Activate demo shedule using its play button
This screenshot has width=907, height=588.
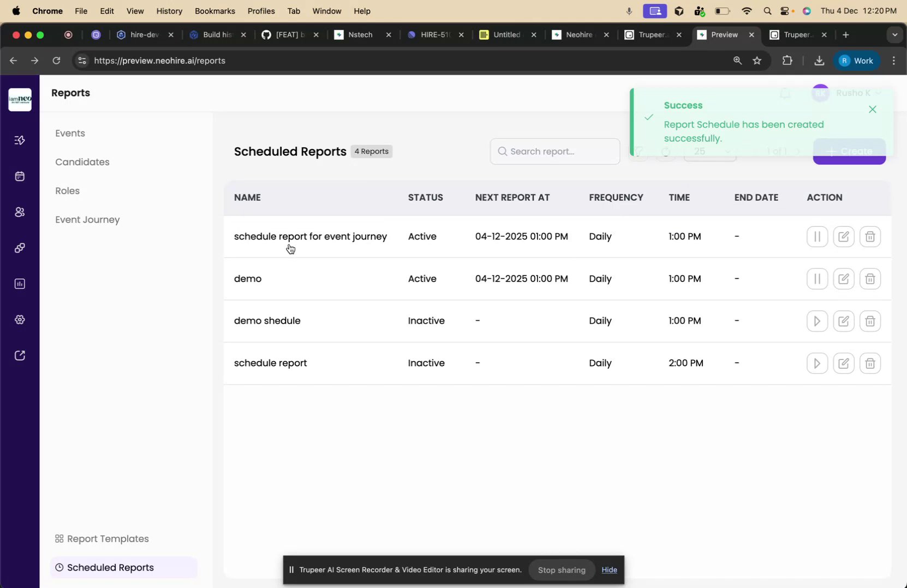[x=817, y=321]
